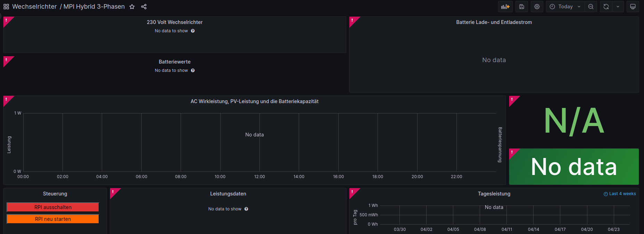The width and height of the screenshot is (644, 234).
Task: Click the help icon under Batteriewerte
Action: [x=193, y=70]
